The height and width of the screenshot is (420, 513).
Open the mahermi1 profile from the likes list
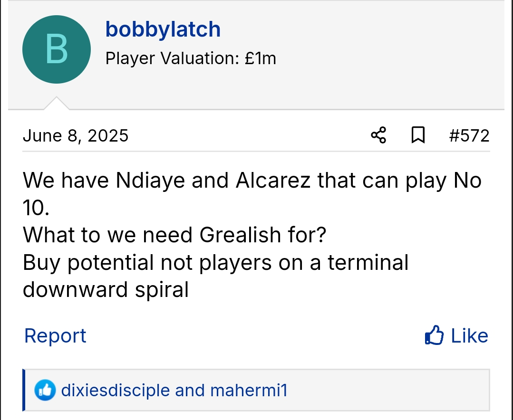[249, 391]
